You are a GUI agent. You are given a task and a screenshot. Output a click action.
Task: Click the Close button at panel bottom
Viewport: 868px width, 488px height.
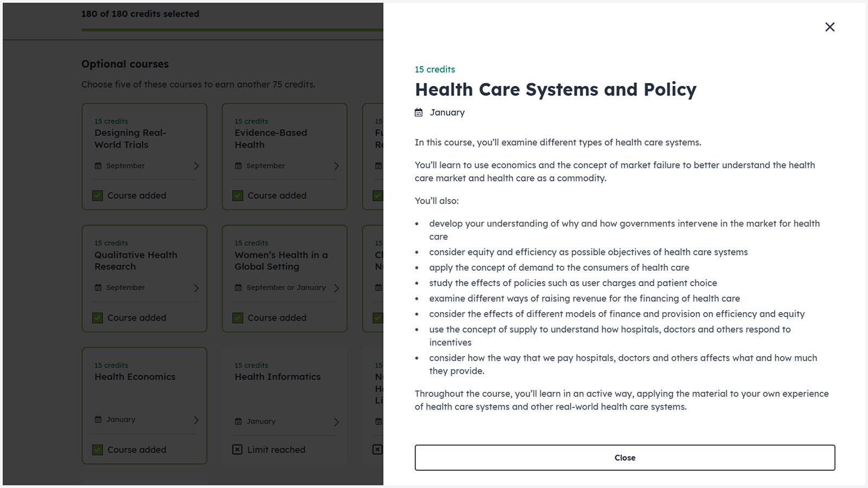[x=624, y=458]
